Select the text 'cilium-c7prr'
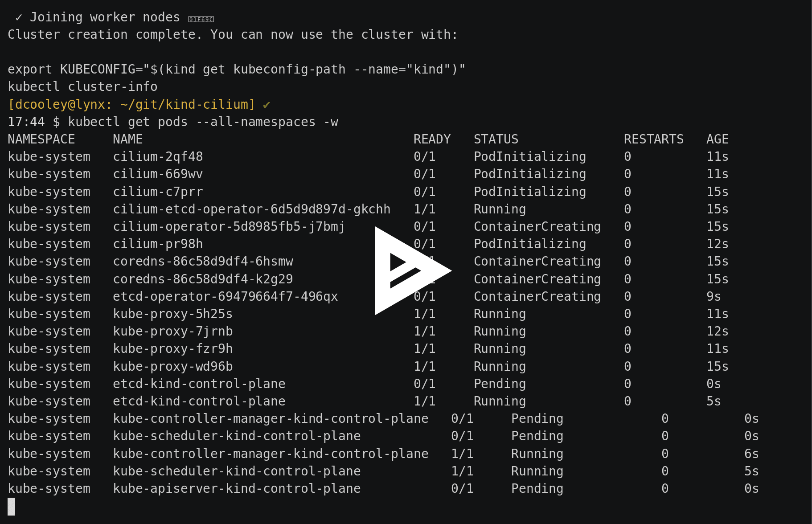This screenshot has width=812, height=524. 158,192
